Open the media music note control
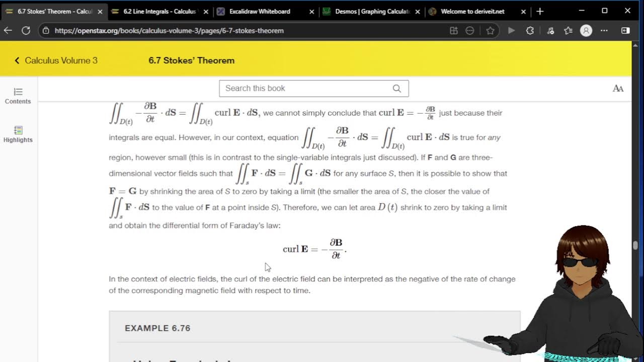This screenshot has height=362, width=644. tap(550, 31)
